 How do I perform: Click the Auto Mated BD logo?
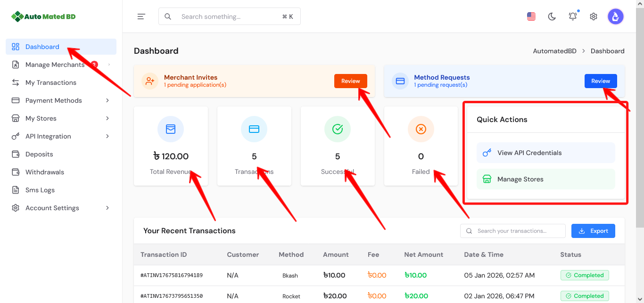click(x=44, y=16)
